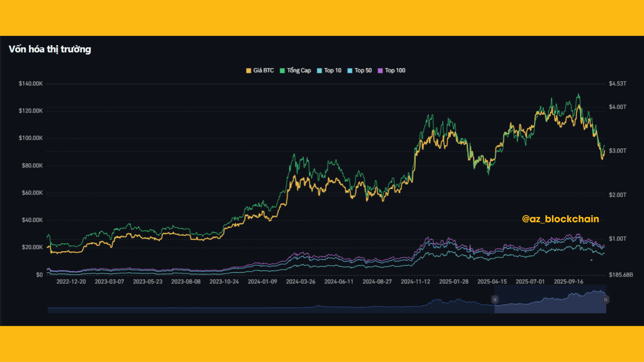This screenshot has width=644, height=362.
Task: Select the 2022-12-20 date axis label
Action: pyautogui.click(x=71, y=282)
